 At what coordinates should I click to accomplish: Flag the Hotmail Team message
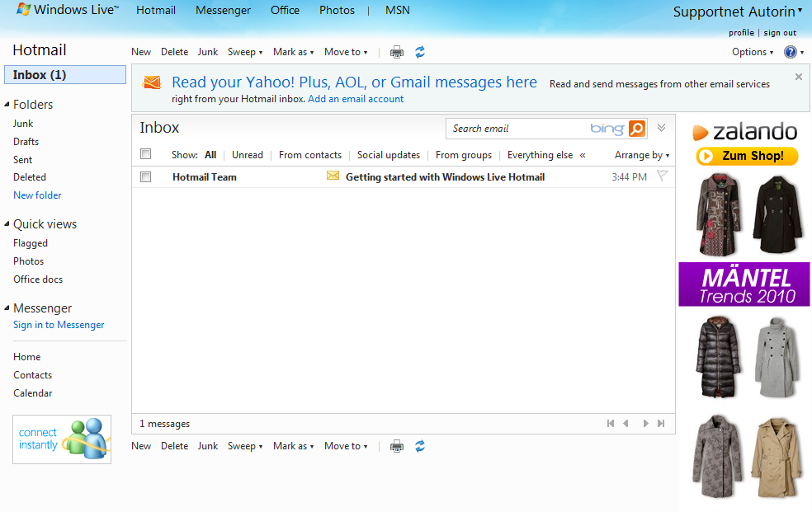click(660, 176)
